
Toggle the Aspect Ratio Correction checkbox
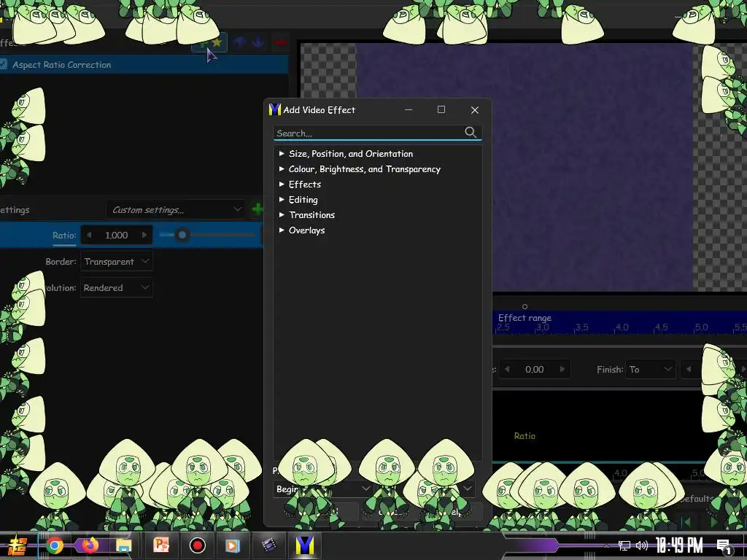pos(3,64)
